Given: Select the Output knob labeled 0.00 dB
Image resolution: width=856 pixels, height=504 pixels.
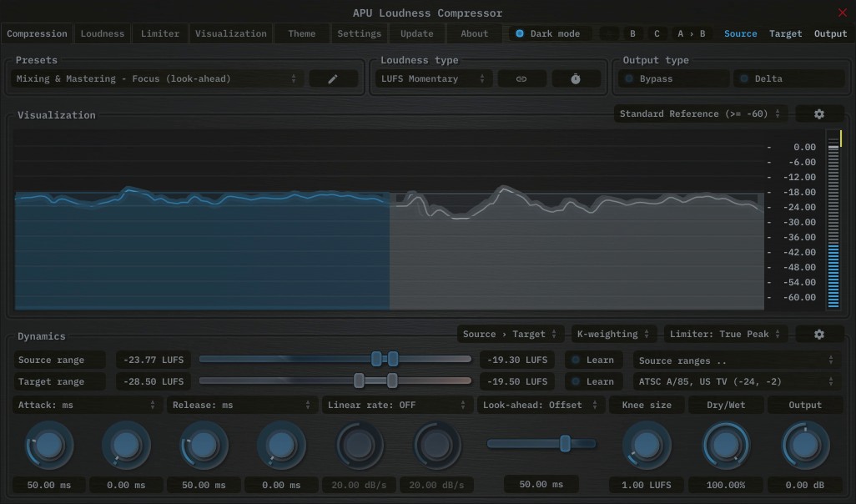Looking at the screenshot, I should [x=803, y=445].
